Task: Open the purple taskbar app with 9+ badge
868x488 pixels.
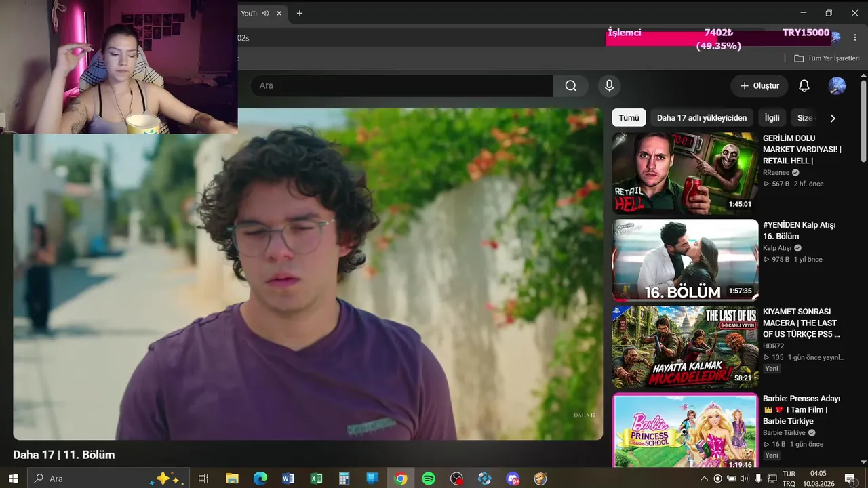Action: 513,479
